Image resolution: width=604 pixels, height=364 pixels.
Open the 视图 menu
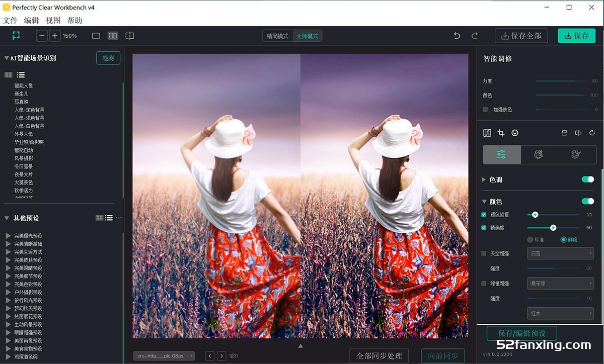coord(53,20)
